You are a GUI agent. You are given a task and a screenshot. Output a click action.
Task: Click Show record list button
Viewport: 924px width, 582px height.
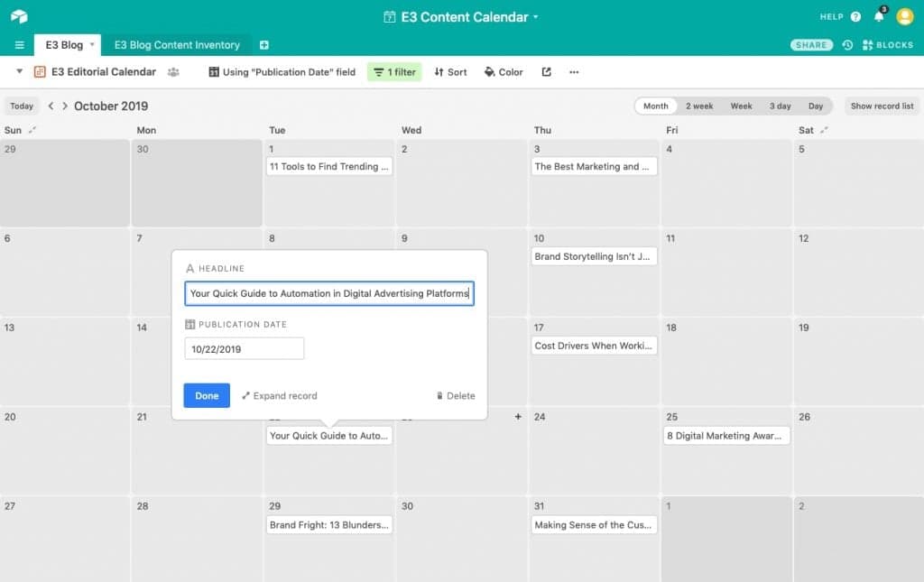pyautogui.click(x=882, y=106)
